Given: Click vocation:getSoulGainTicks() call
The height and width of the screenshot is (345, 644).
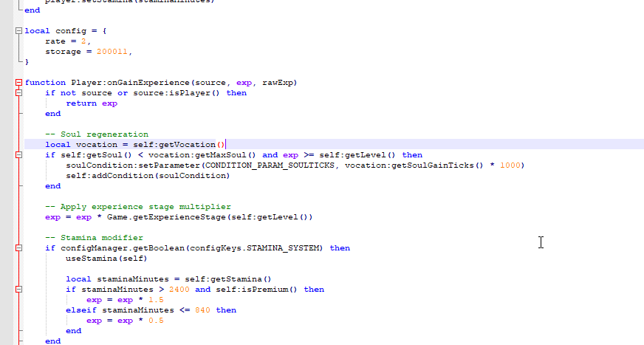Looking at the screenshot, I should (x=414, y=165).
